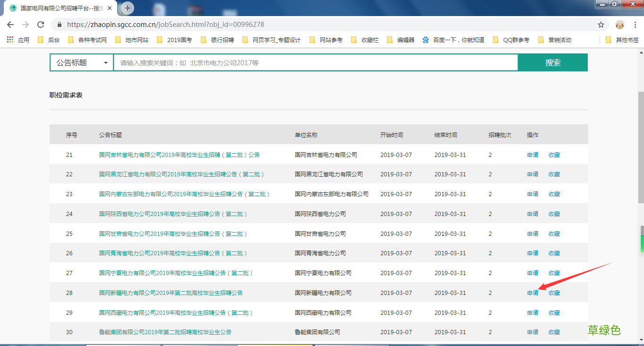Click the browser profile avatar icon
644x346 pixels.
click(619, 24)
